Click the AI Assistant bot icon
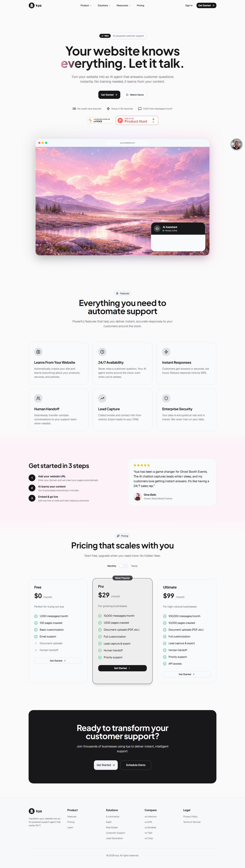 (x=157, y=228)
